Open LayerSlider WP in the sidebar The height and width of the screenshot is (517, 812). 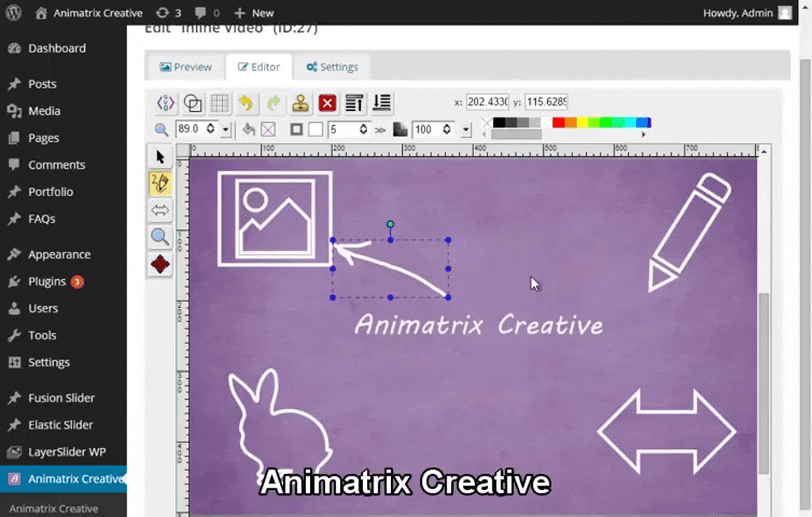pyautogui.click(x=67, y=452)
